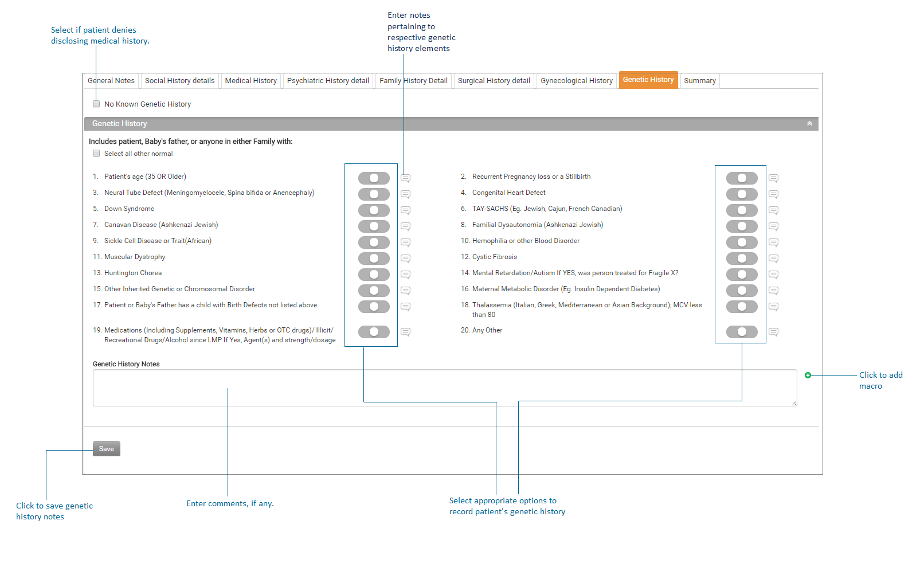This screenshot has height=579, width=924.
Task: Click green plus icon to add macro
Action: tap(808, 375)
